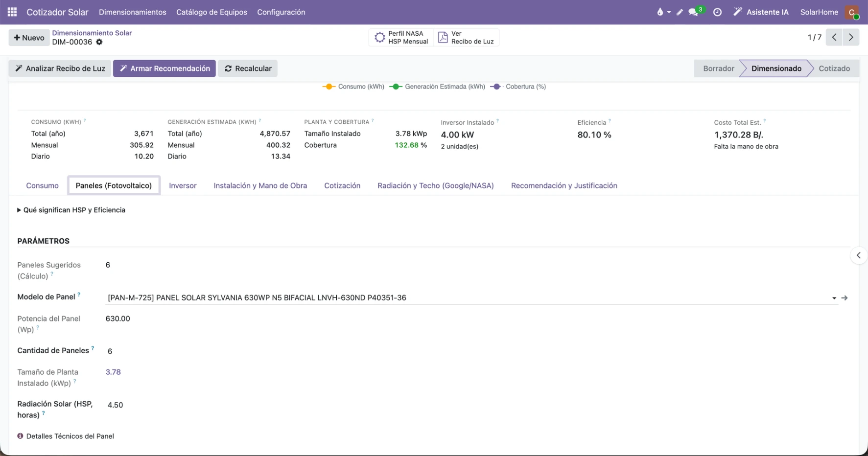Toggle the Consumo (kWh) legend series

point(353,87)
